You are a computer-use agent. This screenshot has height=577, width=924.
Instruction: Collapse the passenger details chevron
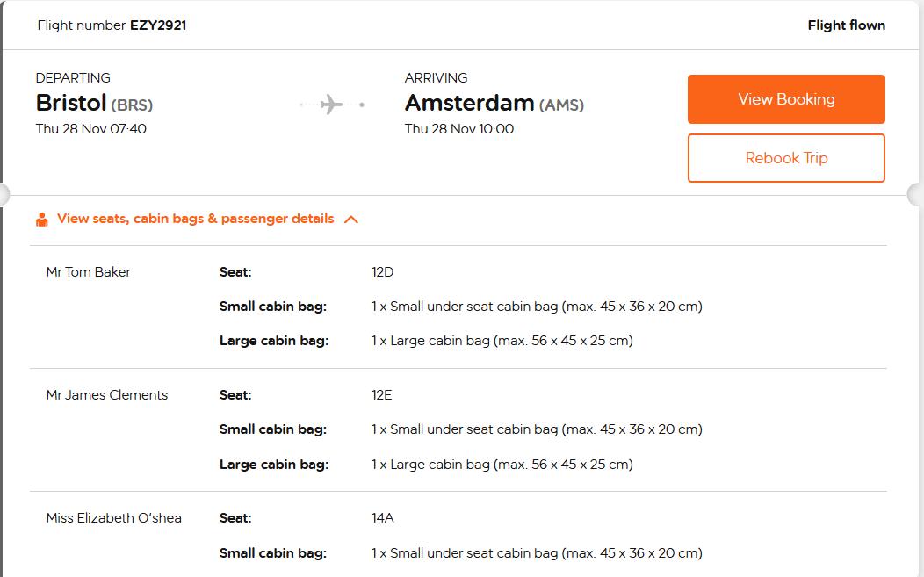[351, 220]
